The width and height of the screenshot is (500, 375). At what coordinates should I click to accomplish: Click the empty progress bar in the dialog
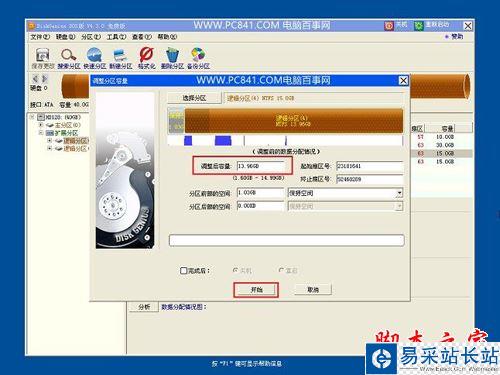[x=287, y=240]
